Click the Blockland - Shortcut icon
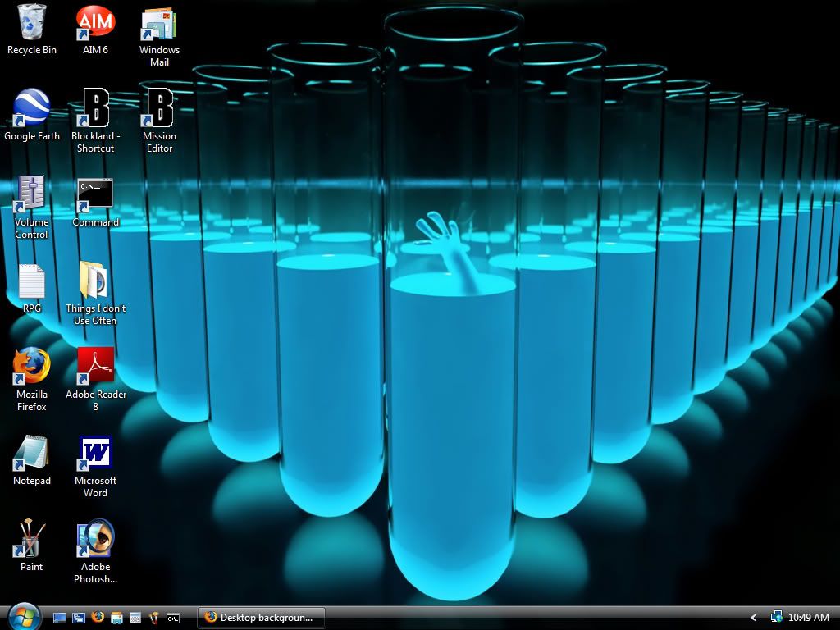 (x=95, y=109)
